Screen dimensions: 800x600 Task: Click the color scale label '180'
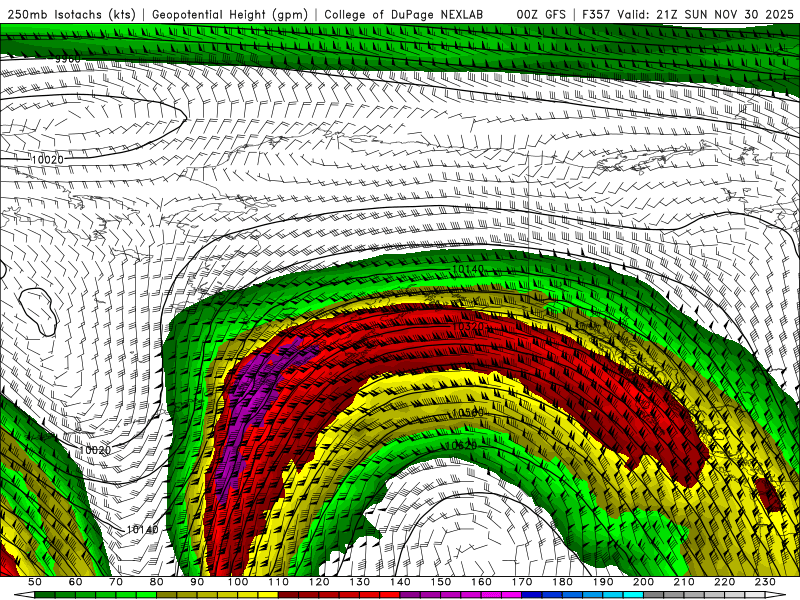tap(563, 582)
